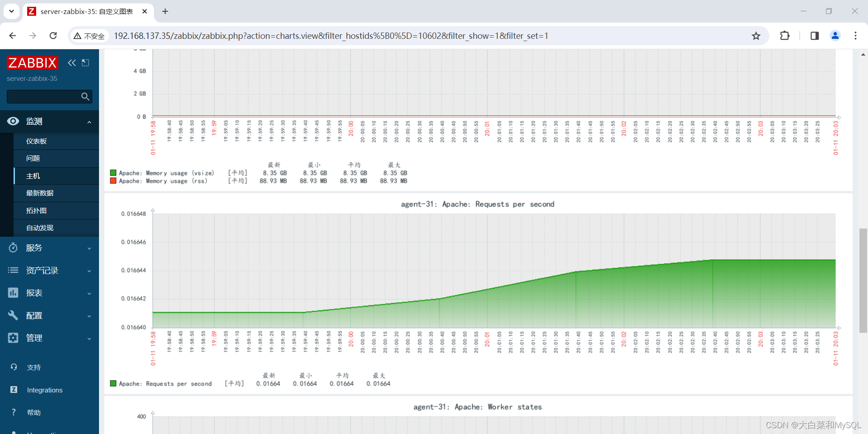Expand the 管理 menu chevron
868x434 pixels.
[89, 339]
